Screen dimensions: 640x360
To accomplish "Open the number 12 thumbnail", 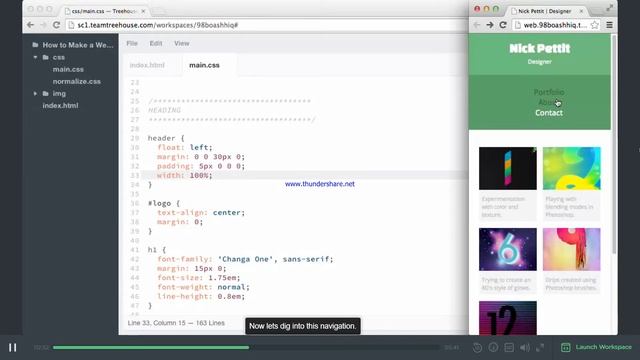I will pyautogui.click(x=508, y=318).
